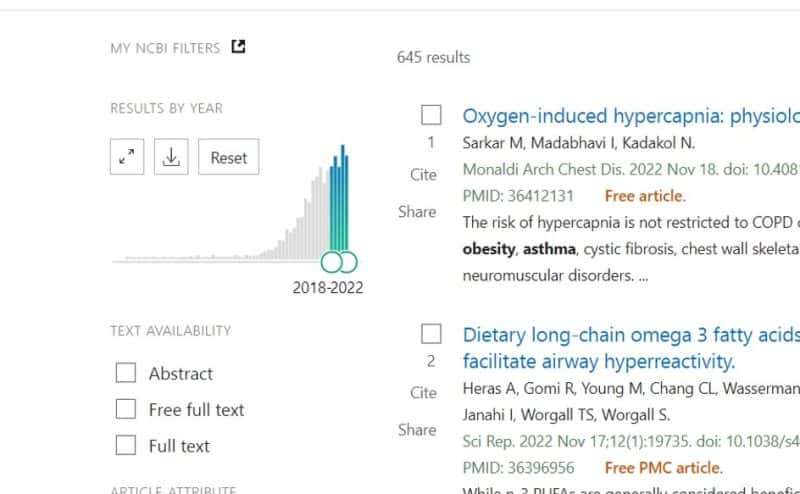Check the Free full text filter
The width and height of the screenshot is (800, 494).
(126, 409)
